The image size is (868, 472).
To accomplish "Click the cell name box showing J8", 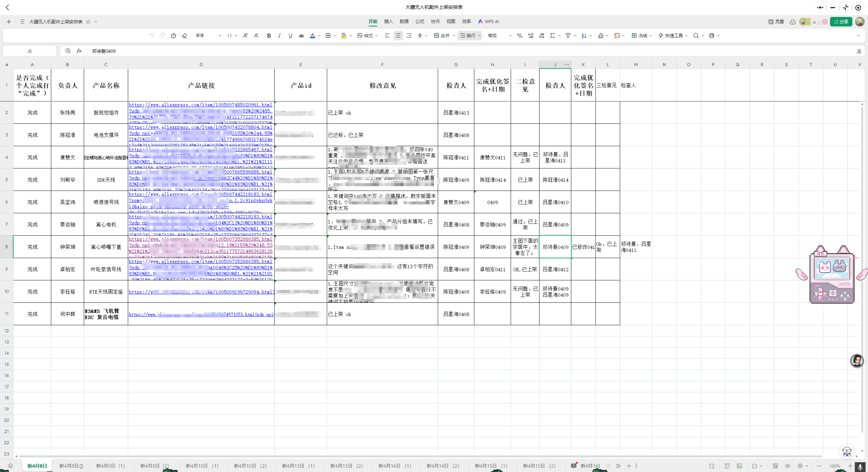I will 29,51.
